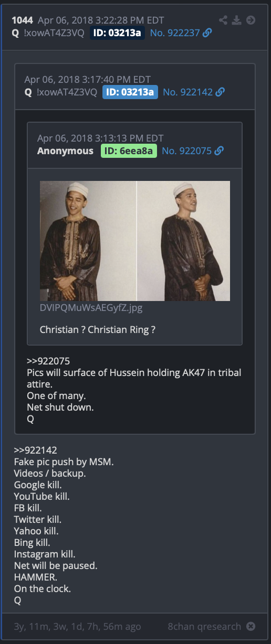Click the download icon in the post header
The image size is (271, 644).
(x=237, y=20)
